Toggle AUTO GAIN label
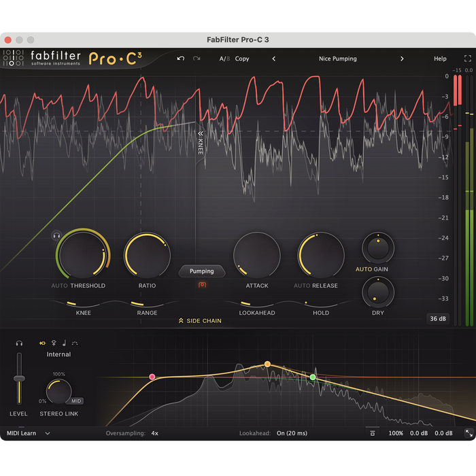The height and width of the screenshot is (476, 476). coord(371,269)
